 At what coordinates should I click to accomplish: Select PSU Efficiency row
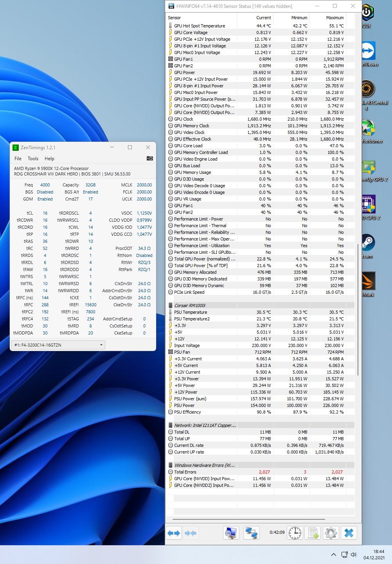260,412
